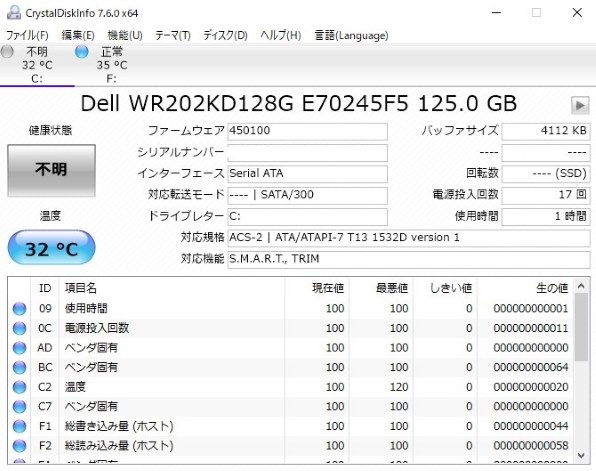Select the 使用時間 attribute row name
Viewport: 596px width, 471px height.
[x=86, y=308]
